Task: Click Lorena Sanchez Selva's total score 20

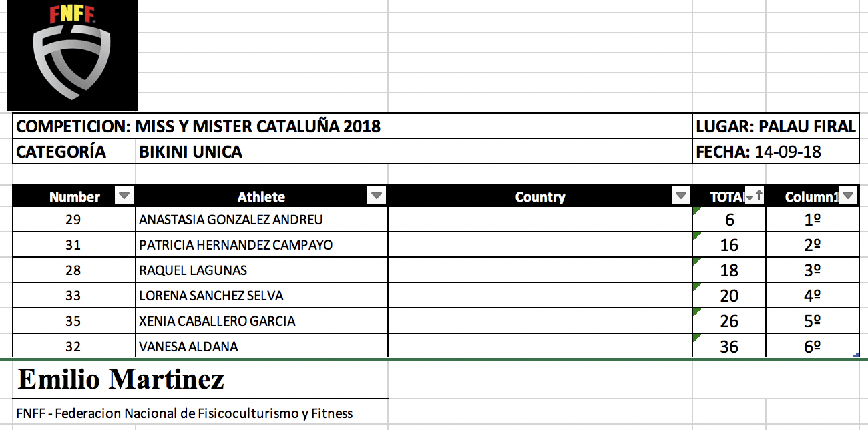Action: point(729,296)
